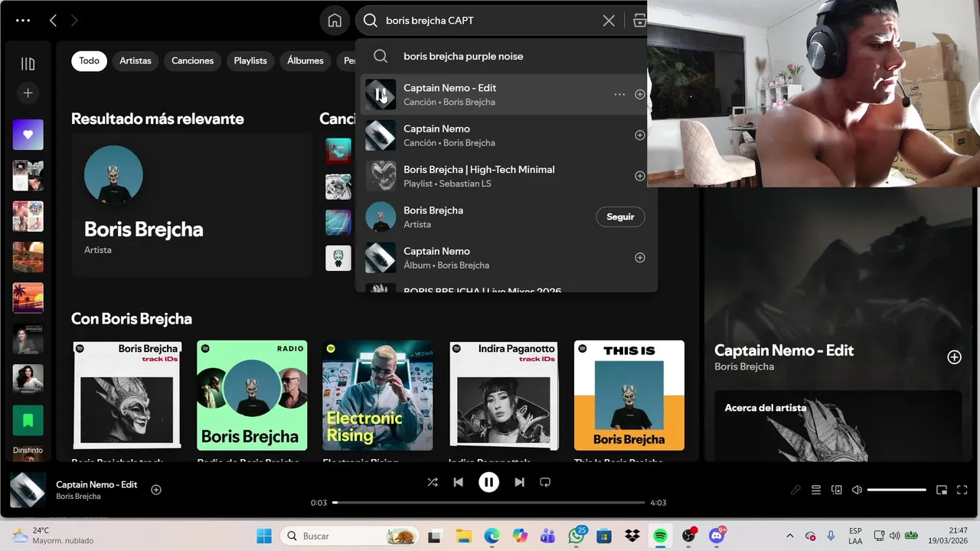The image size is (980, 551).
Task: Add now-playing track from the right panel
Action: click(954, 357)
